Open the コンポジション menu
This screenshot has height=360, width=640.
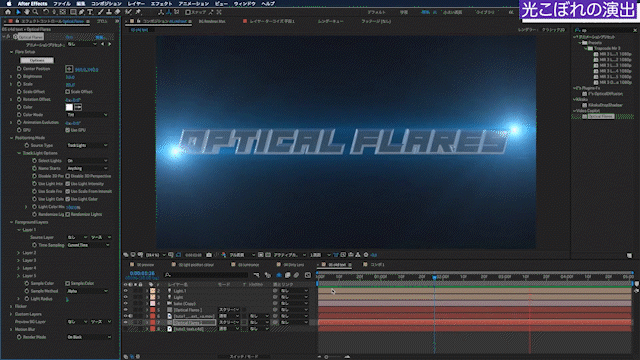106,3
